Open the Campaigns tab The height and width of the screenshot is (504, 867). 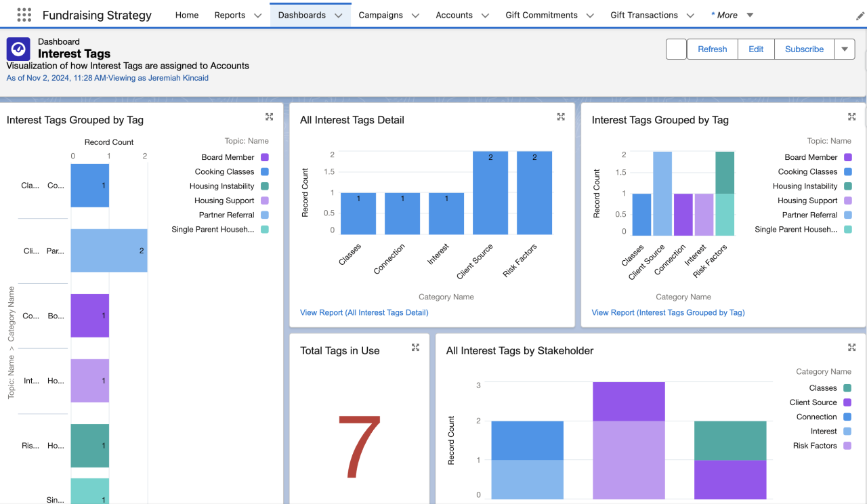[381, 15]
